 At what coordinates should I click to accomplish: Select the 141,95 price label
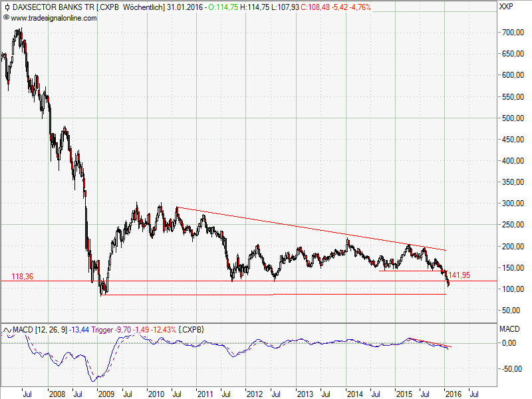pos(460,274)
